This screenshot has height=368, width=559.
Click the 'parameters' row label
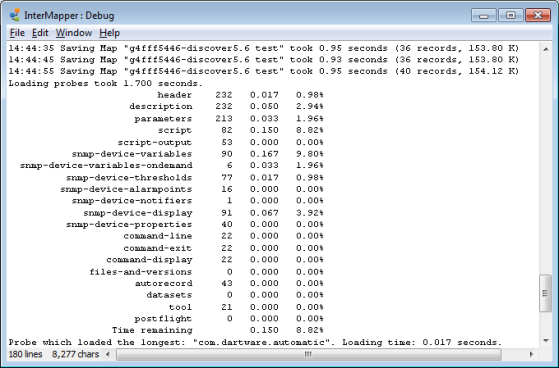tap(163, 118)
